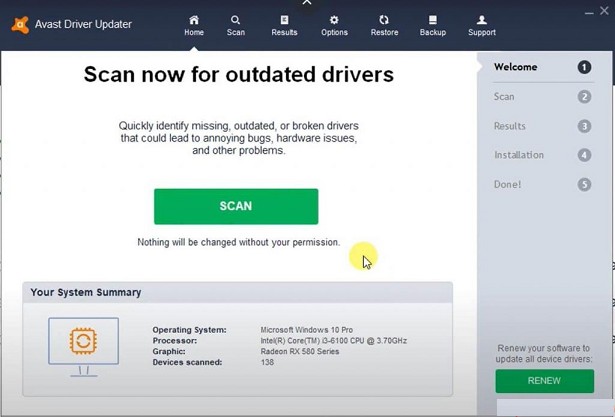Open the Results document icon
The height and width of the screenshot is (417, 615).
284,20
